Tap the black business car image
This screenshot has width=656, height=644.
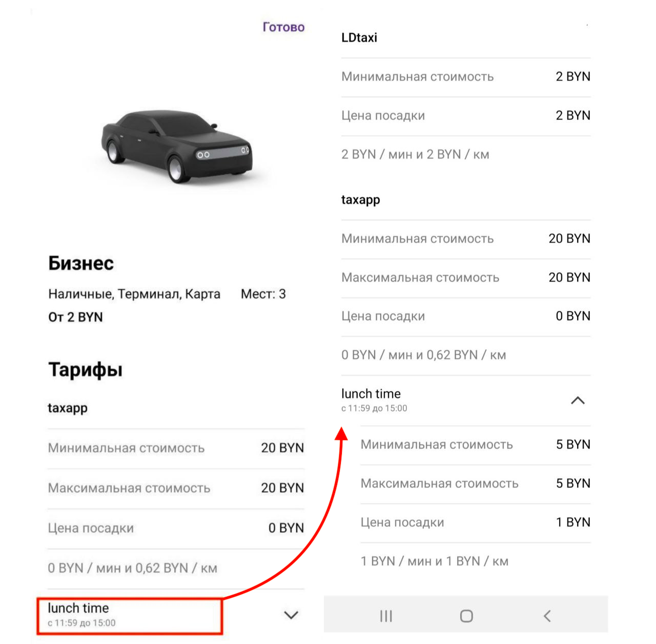click(177, 146)
